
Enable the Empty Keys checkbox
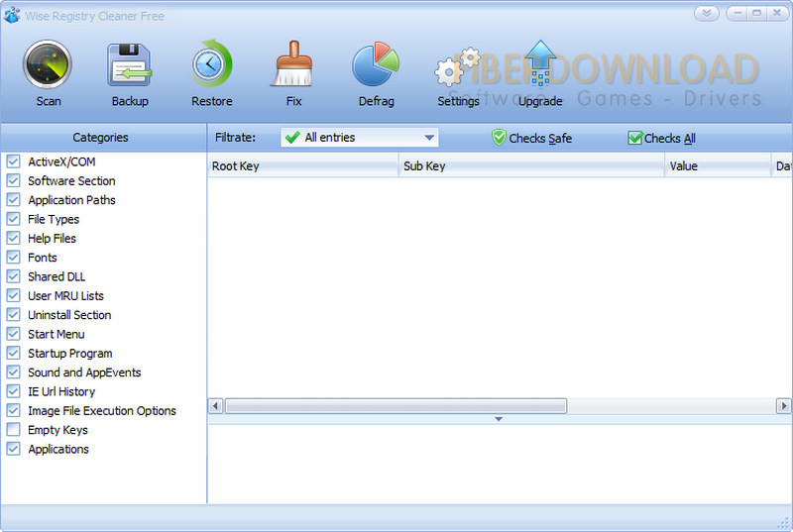(13, 430)
